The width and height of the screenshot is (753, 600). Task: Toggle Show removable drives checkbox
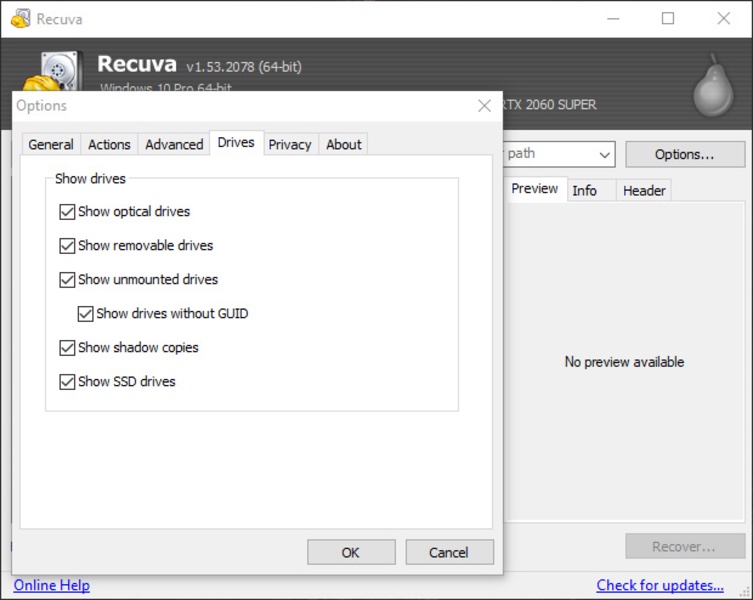click(68, 246)
